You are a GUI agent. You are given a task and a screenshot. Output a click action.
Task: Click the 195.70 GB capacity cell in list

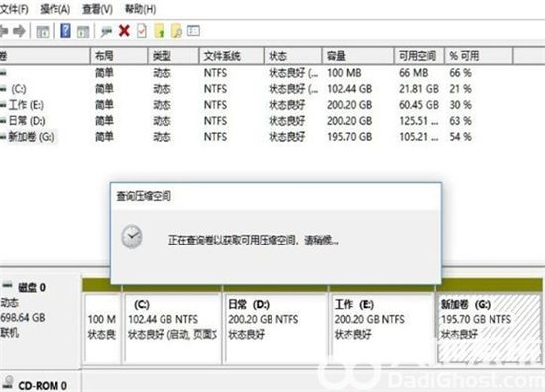(350, 137)
